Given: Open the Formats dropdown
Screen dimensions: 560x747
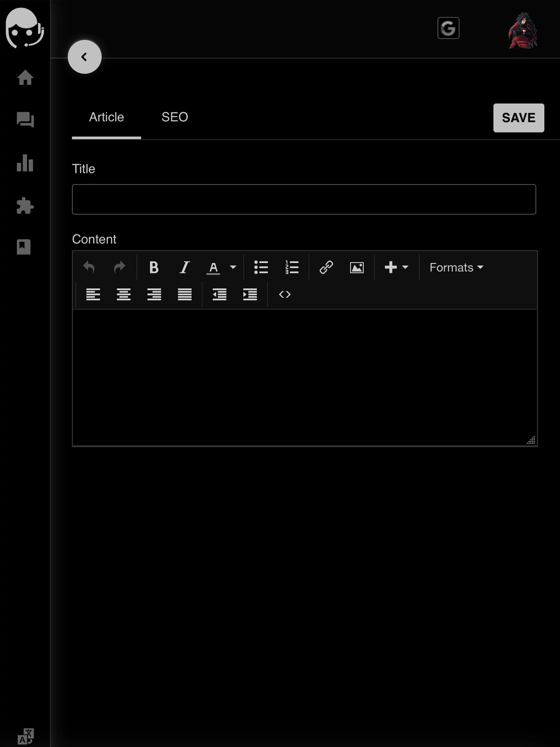Looking at the screenshot, I should click(456, 268).
